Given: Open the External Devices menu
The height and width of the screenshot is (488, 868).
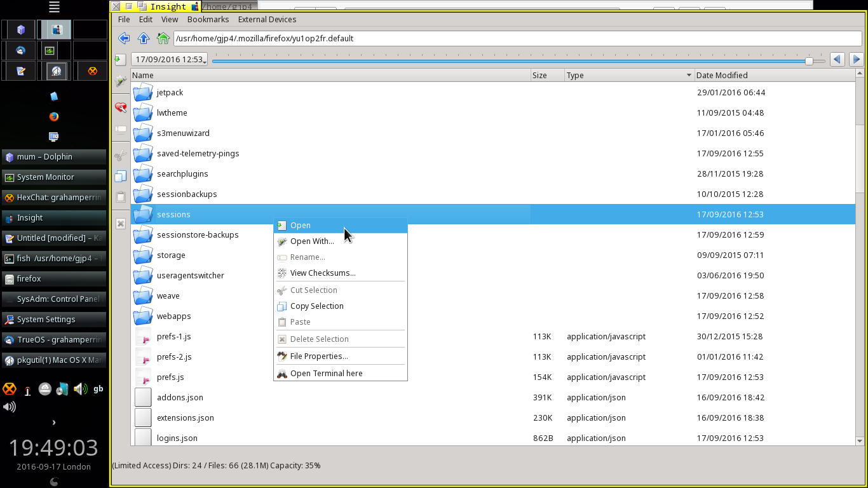Looking at the screenshot, I should click(267, 19).
